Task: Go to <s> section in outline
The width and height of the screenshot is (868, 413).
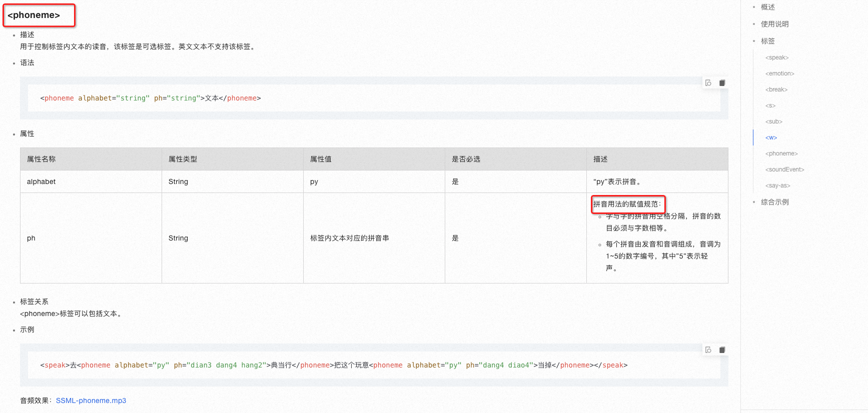Action: click(x=770, y=105)
